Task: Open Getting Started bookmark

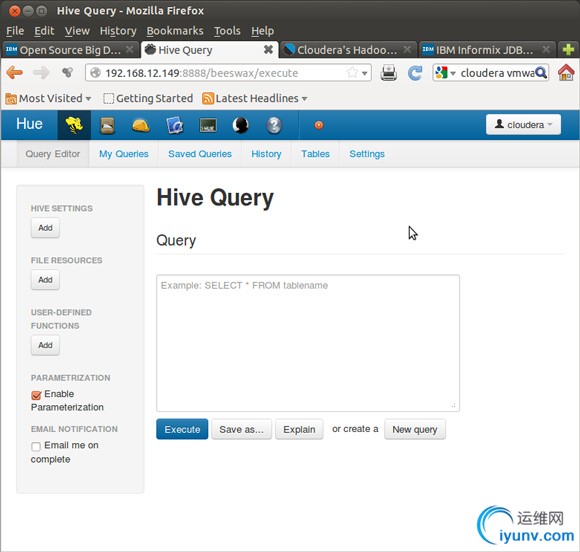Action: pos(148,98)
